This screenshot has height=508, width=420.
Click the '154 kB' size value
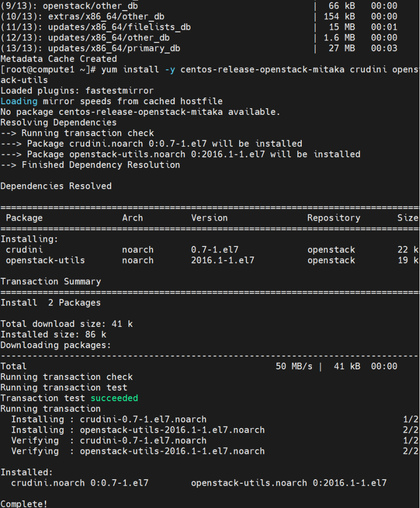pyautogui.click(x=339, y=17)
